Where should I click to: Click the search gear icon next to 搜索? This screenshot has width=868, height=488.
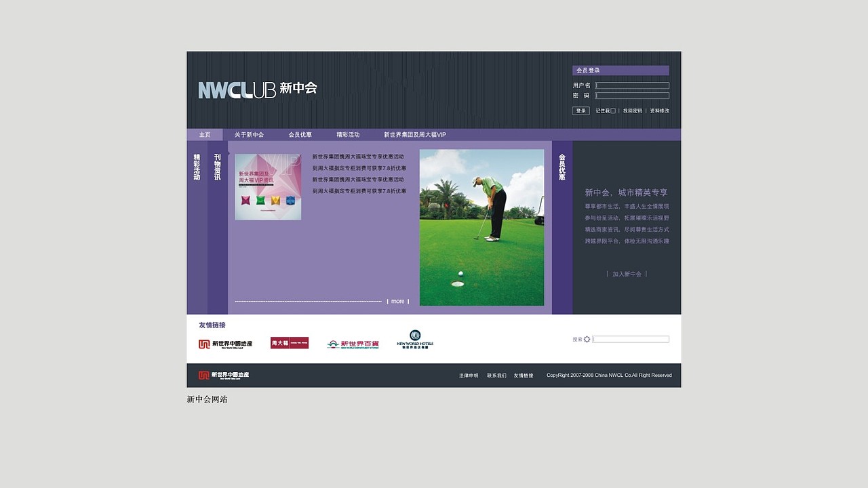tap(587, 339)
